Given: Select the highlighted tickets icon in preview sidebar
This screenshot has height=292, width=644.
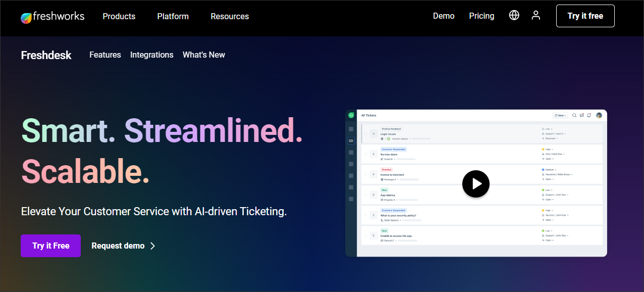Looking at the screenshot, I should click(x=351, y=140).
